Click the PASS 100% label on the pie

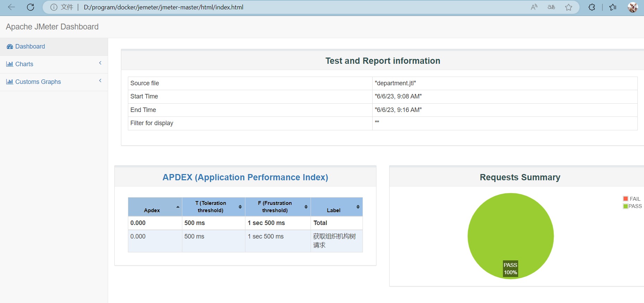coord(511,269)
